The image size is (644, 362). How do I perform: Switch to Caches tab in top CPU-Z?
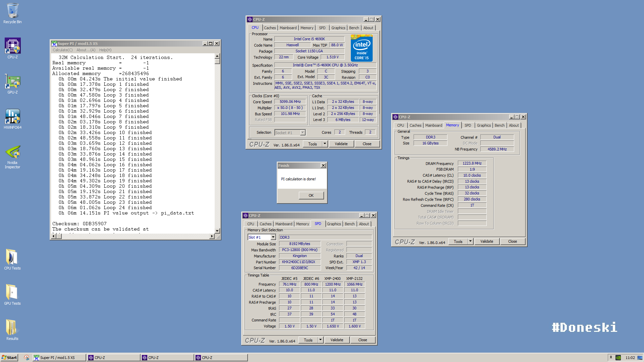point(270,28)
